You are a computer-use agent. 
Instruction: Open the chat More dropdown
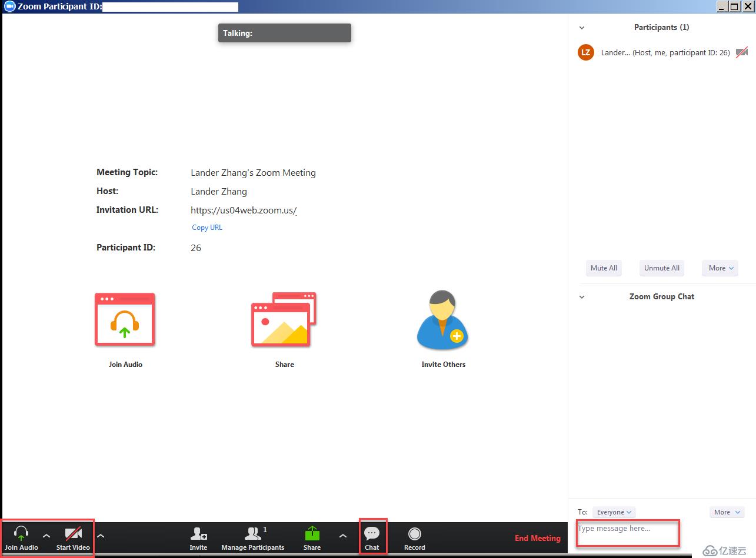pyautogui.click(x=727, y=512)
